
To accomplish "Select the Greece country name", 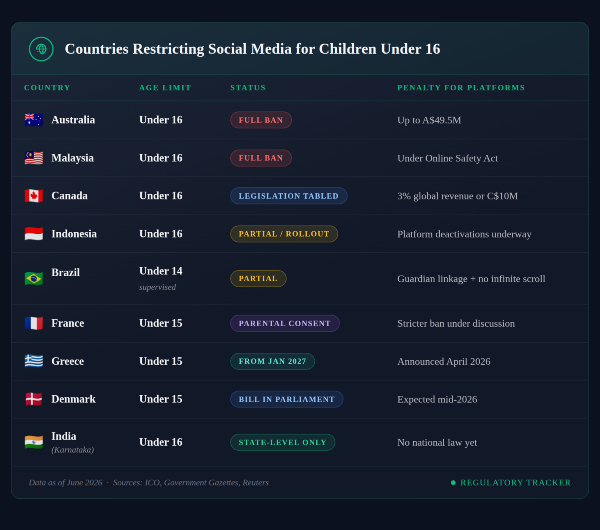I will click(68, 361).
